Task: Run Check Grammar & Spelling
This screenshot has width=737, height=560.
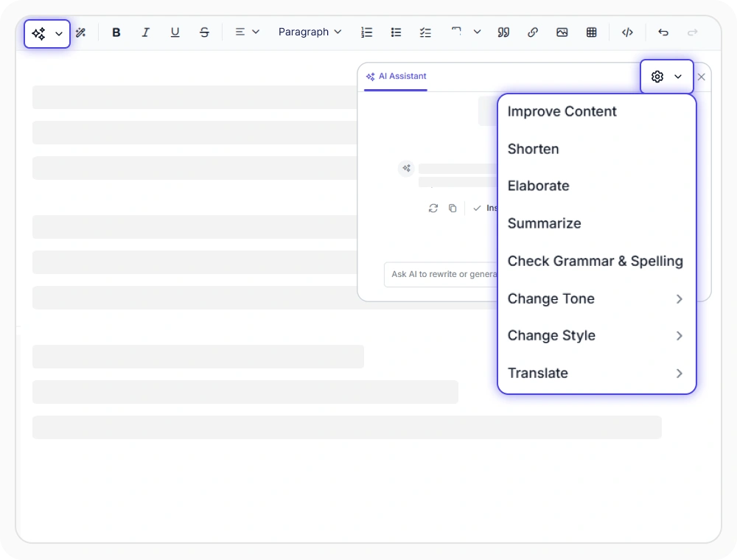Action: [x=596, y=261]
